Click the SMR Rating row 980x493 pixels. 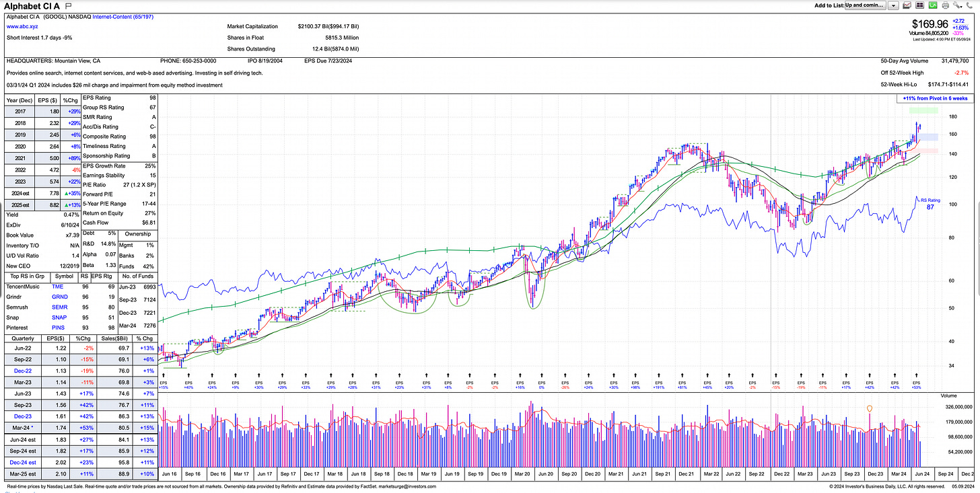120,117
